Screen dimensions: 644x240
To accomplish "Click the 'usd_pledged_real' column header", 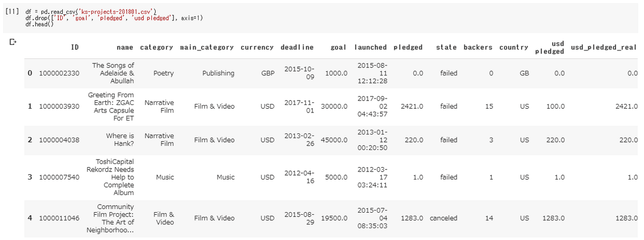I will (604, 47).
